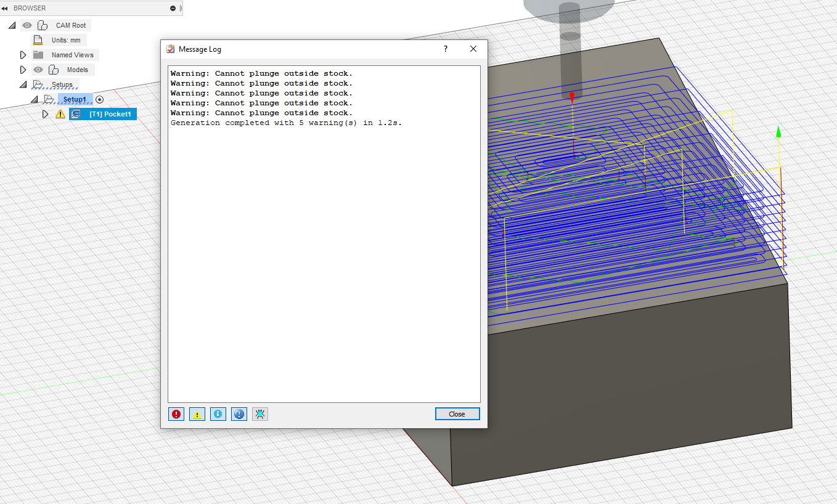Click the Models component icon
Screen dimensions: 837x504
[x=54, y=70]
